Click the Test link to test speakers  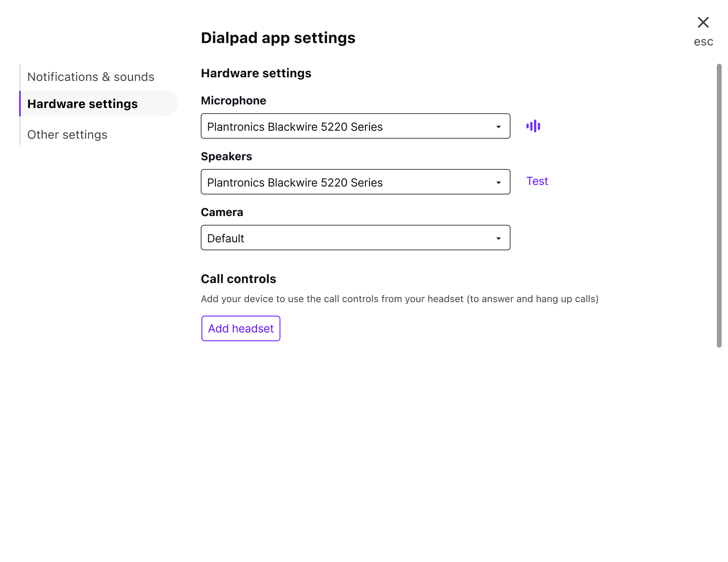coord(537,181)
